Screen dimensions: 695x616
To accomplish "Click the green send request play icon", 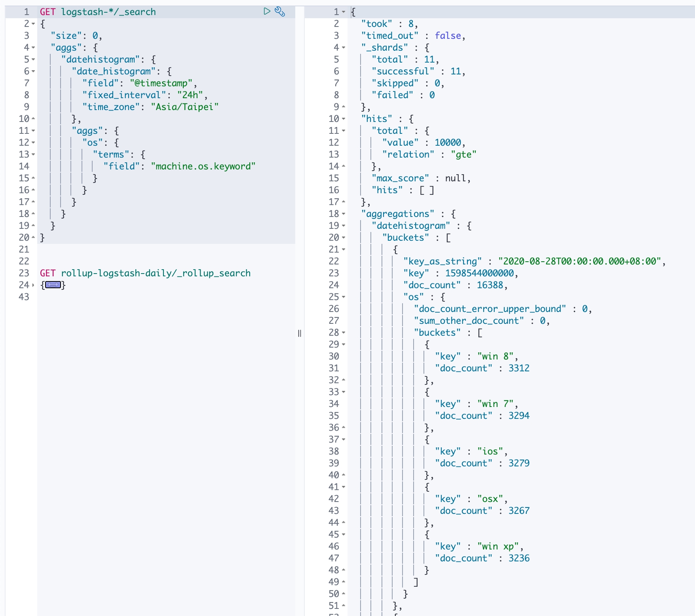I will click(267, 11).
